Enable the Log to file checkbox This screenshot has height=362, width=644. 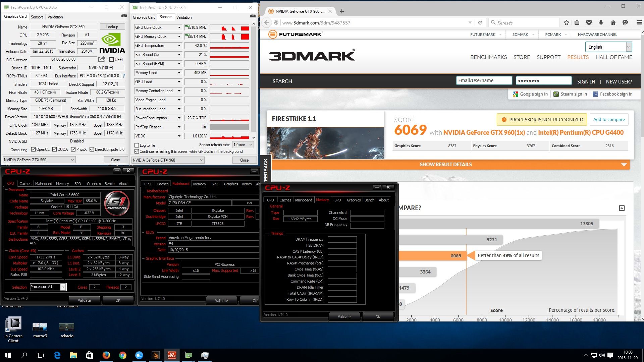[x=137, y=145]
